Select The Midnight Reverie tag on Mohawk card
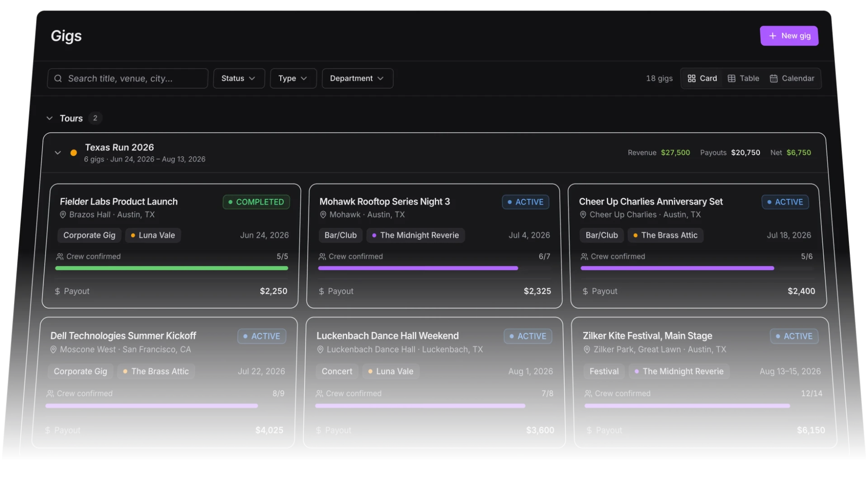Screen dimensions: 868x487 pyautogui.click(x=415, y=235)
